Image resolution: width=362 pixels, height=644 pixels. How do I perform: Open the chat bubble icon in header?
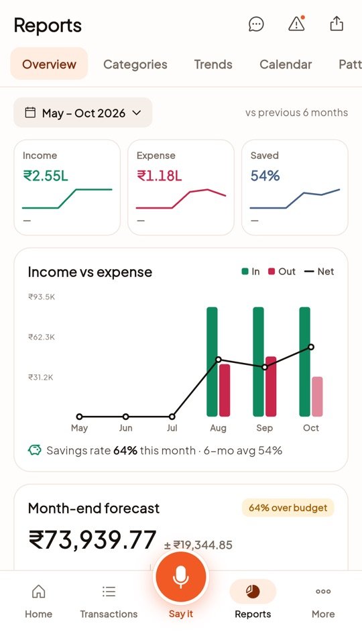[x=256, y=24]
